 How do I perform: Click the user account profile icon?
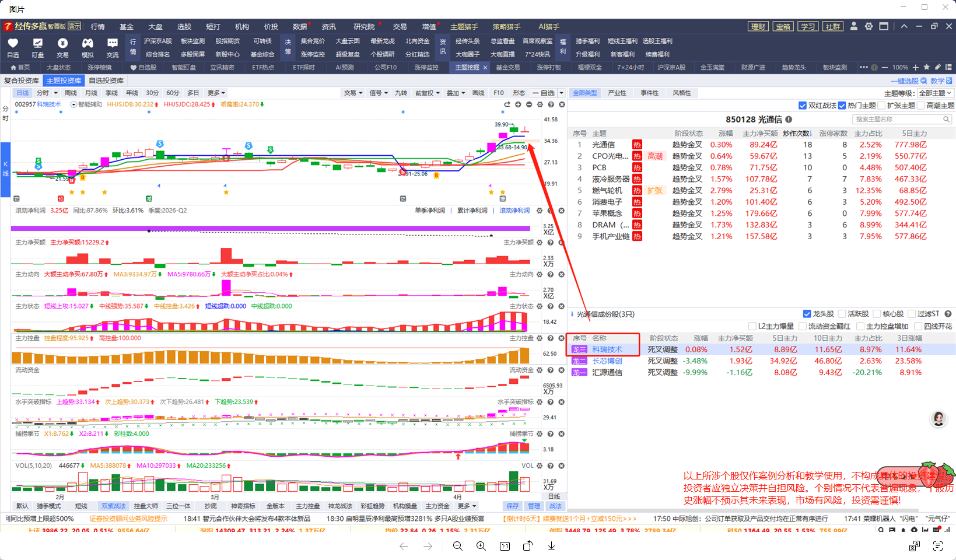(x=854, y=26)
